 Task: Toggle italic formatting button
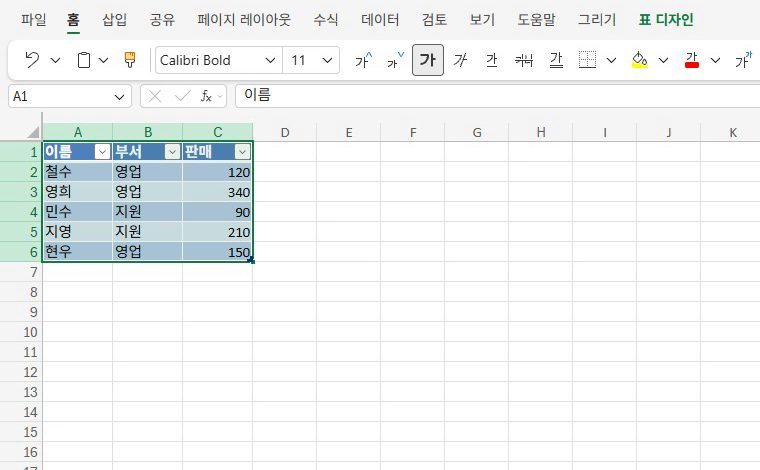[x=460, y=60]
